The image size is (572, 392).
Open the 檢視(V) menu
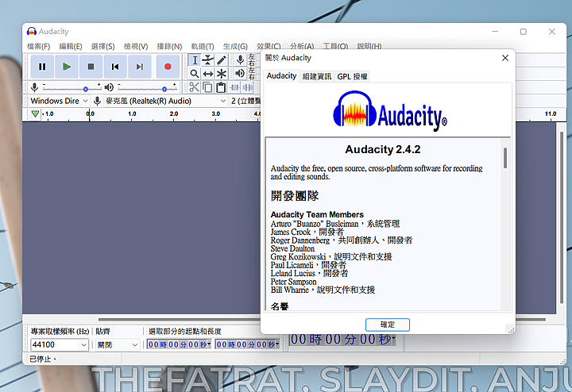click(136, 46)
